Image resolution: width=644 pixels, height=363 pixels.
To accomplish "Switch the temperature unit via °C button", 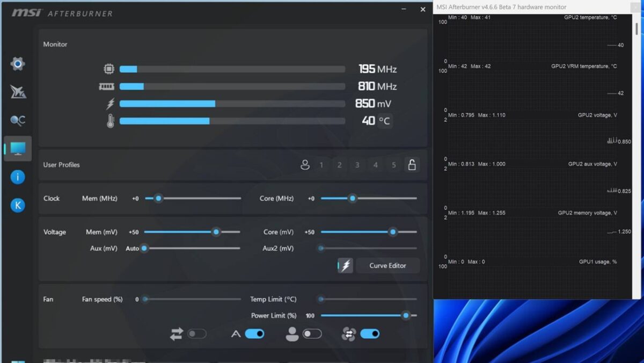I will [385, 121].
